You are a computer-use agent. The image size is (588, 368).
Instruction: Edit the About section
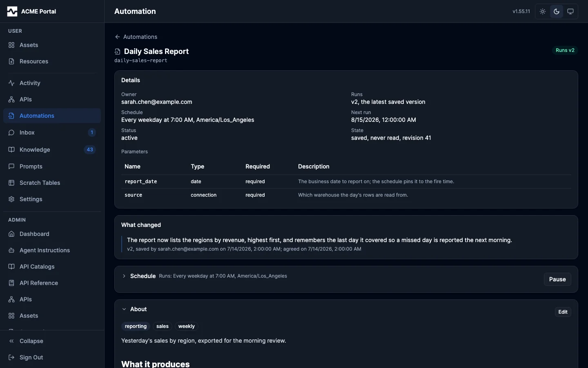pos(563,312)
